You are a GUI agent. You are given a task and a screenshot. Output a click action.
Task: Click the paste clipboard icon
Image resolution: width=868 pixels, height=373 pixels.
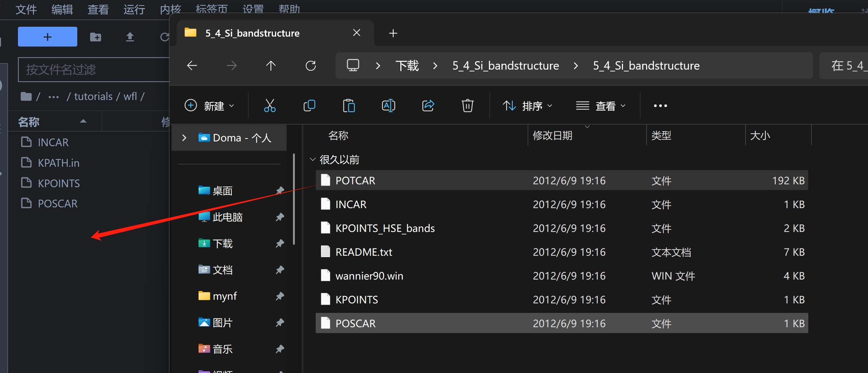point(349,106)
